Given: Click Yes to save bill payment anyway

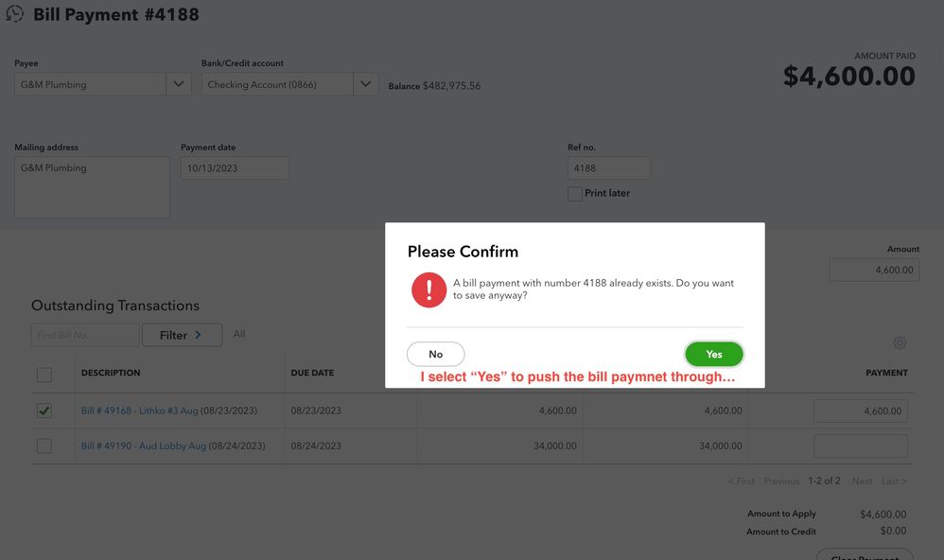Looking at the screenshot, I should tap(714, 354).
